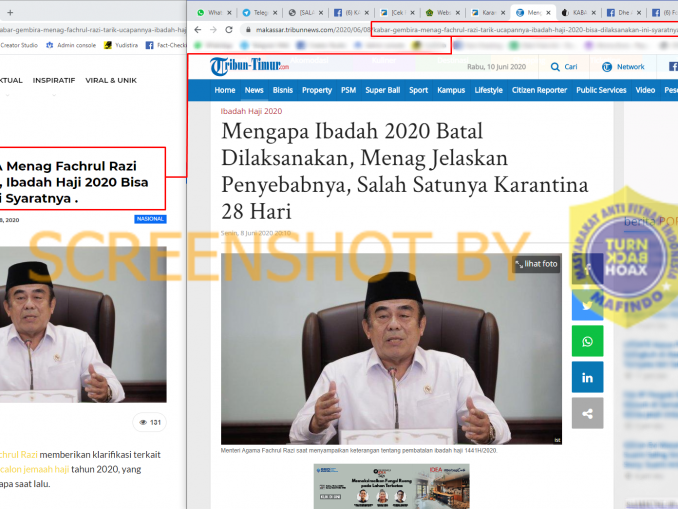Open Sport in Tribun navigation bar
Viewport: 678px width, 509px height.
click(419, 90)
